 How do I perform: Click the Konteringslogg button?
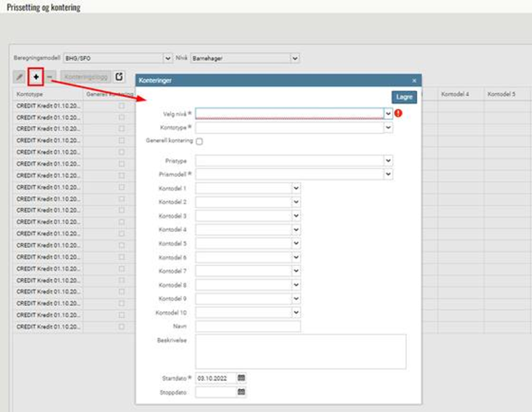[85, 77]
